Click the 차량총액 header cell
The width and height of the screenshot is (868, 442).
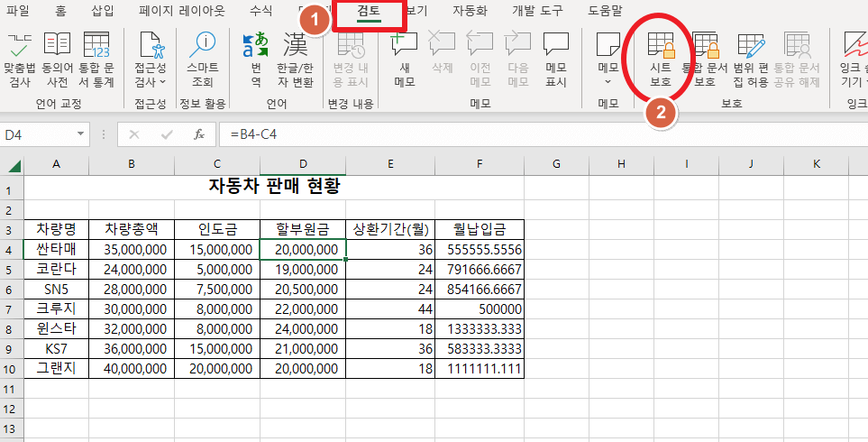(x=132, y=229)
